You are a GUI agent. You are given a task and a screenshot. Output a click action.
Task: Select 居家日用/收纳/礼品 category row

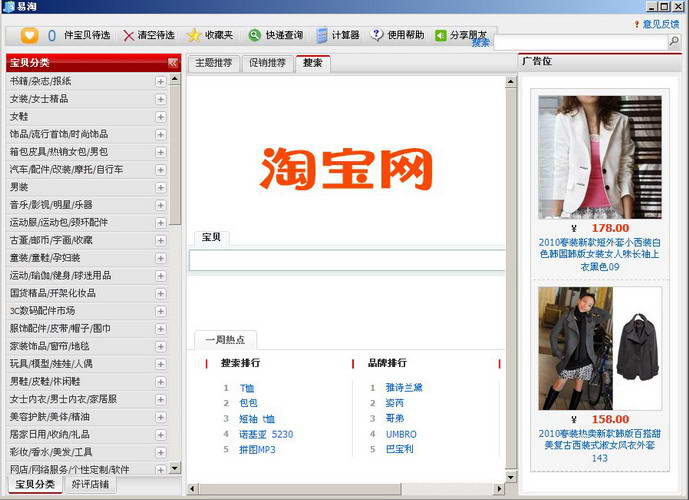point(87,435)
